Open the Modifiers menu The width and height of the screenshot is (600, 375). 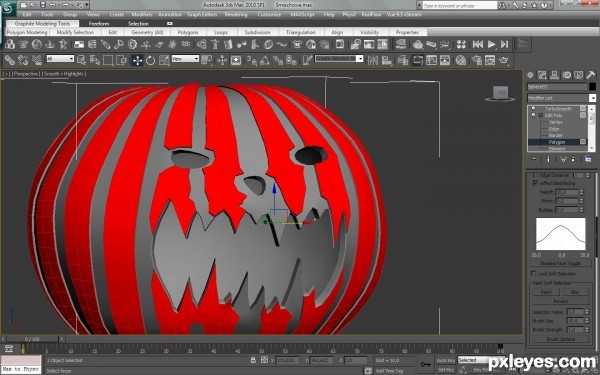pos(142,15)
